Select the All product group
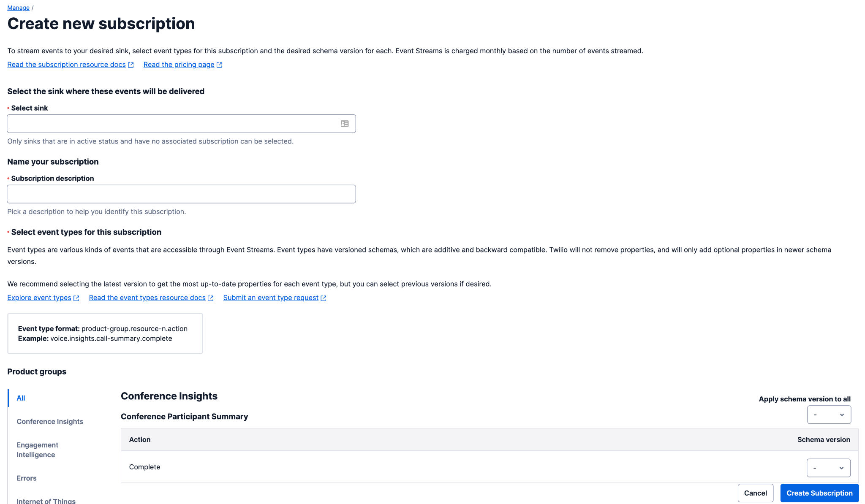Screen dimensions: 865x504 (x=20, y=398)
